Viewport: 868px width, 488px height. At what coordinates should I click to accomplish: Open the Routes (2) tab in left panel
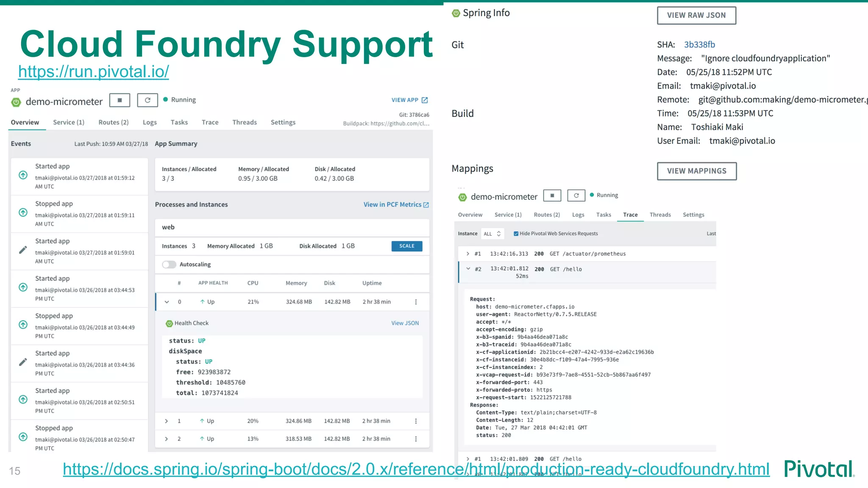(114, 122)
